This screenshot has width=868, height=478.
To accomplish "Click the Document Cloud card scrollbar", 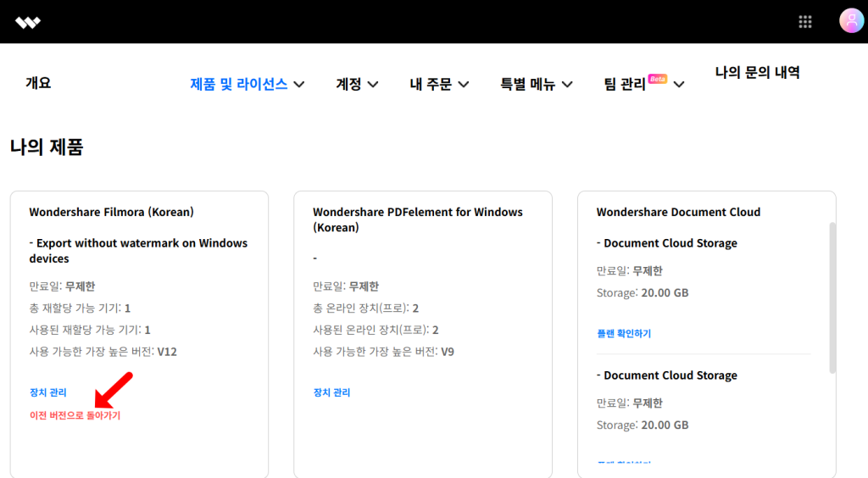I will click(x=832, y=297).
